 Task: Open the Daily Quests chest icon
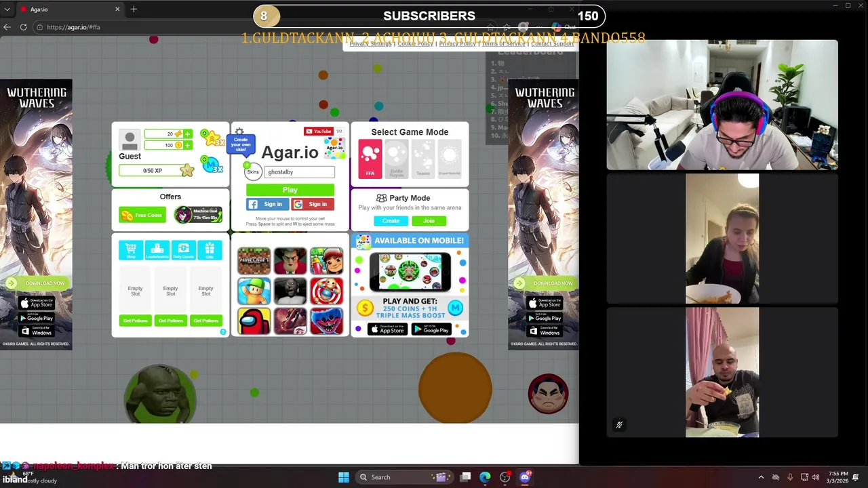coord(183,249)
